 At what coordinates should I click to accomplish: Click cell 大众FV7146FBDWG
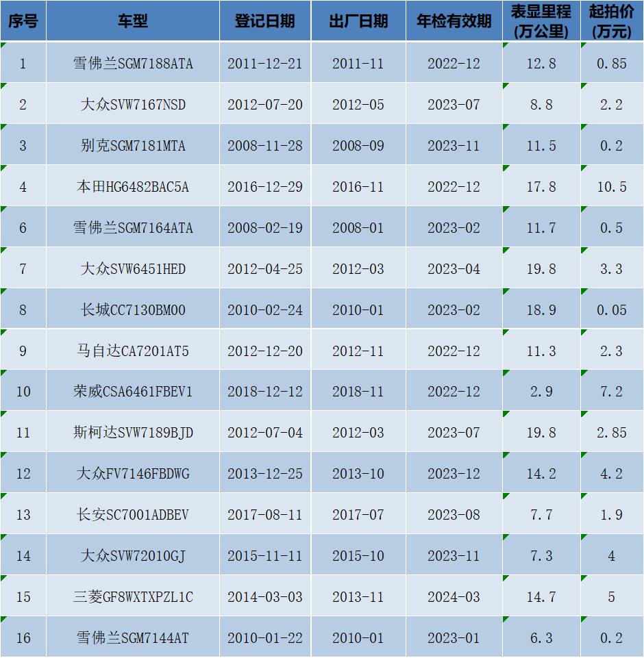[133, 473]
